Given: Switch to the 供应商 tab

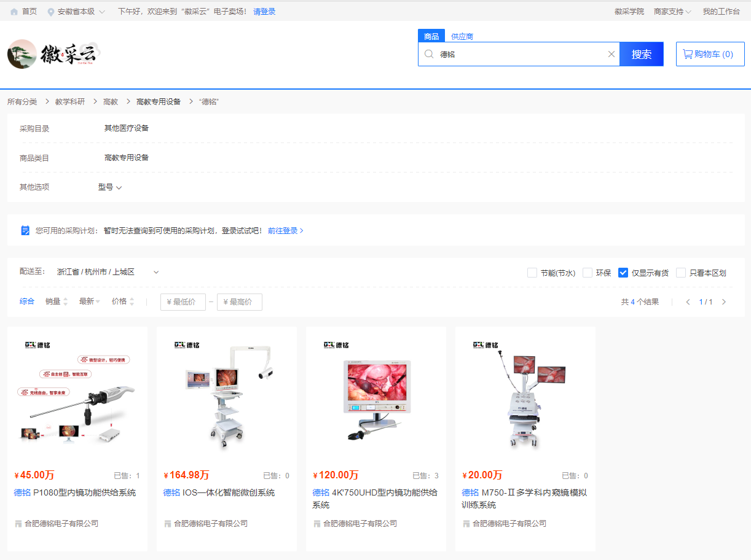Looking at the screenshot, I should 462,36.
